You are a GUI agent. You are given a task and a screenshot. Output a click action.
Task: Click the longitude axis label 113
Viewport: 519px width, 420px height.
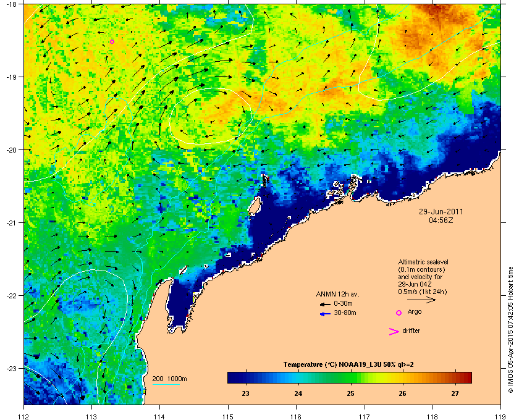click(x=91, y=417)
